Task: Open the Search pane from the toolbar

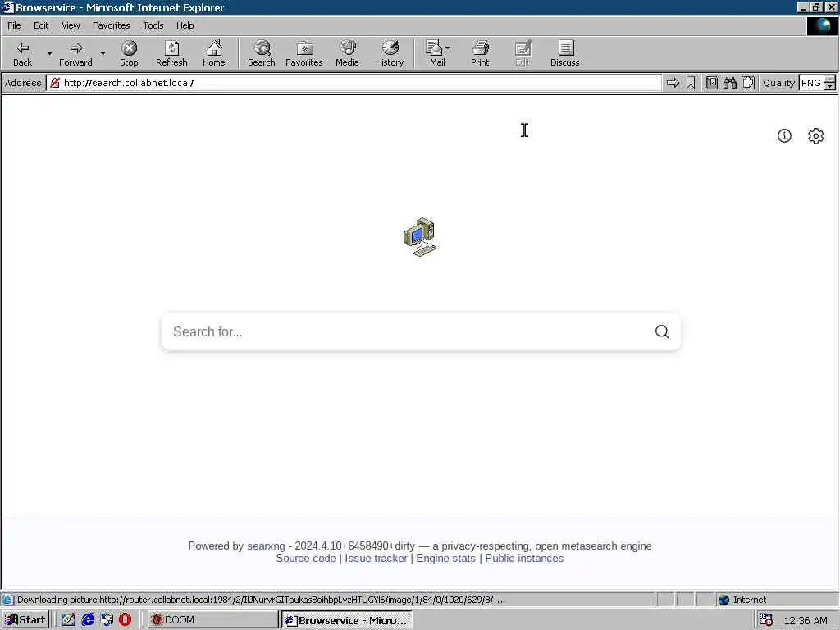Action: coord(262,53)
